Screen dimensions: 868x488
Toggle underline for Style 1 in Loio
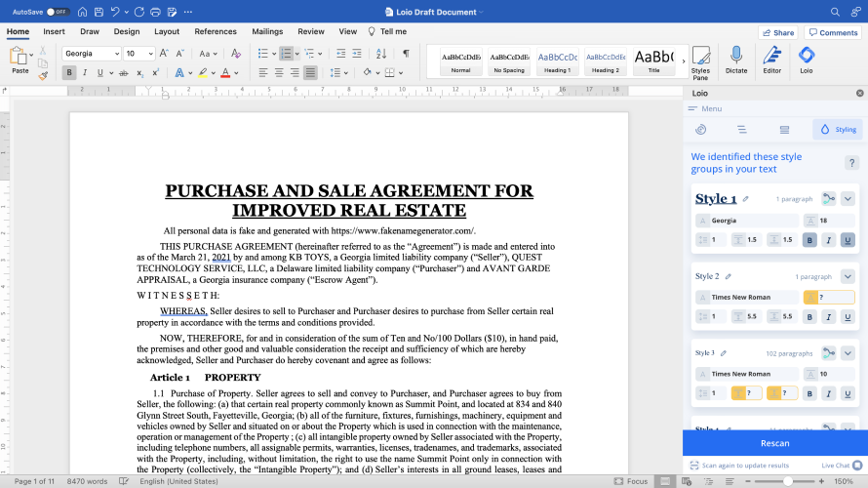point(847,240)
